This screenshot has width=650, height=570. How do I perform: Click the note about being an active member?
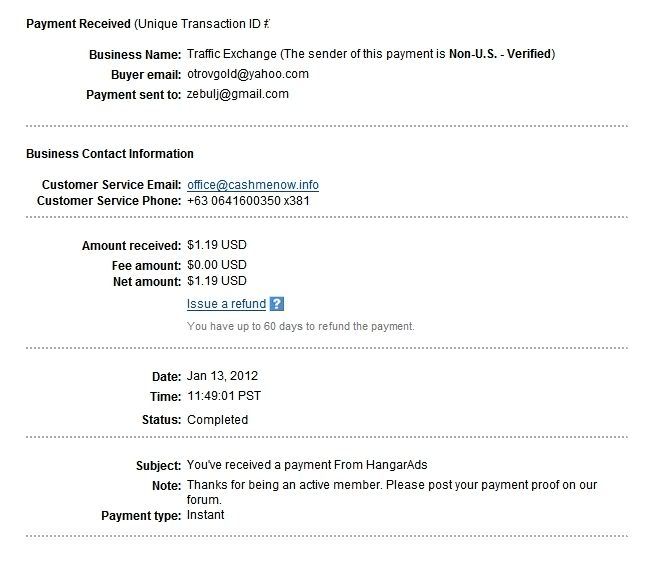(x=392, y=492)
